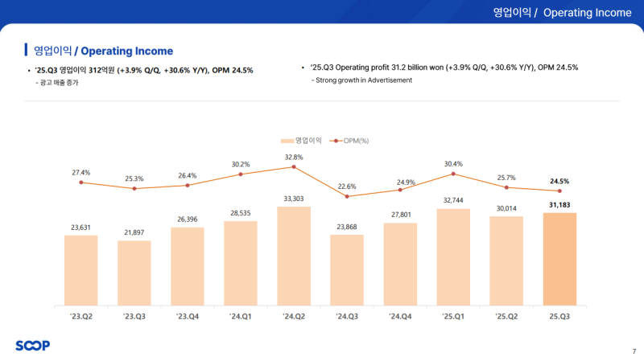This screenshot has width=644, height=361.
Task: Click the '광고 매출 증가' sub-bullet text
Action: (x=63, y=84)
